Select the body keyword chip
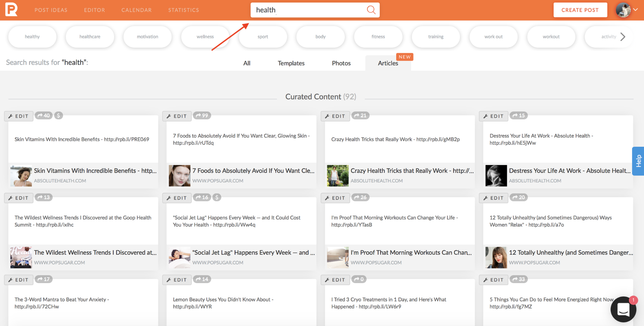 321,37
